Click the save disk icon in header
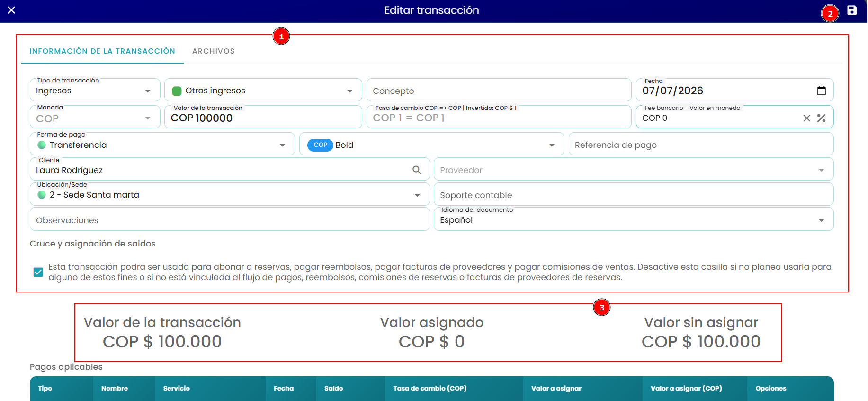Screen dimensions: 868x401 (852, 10)
